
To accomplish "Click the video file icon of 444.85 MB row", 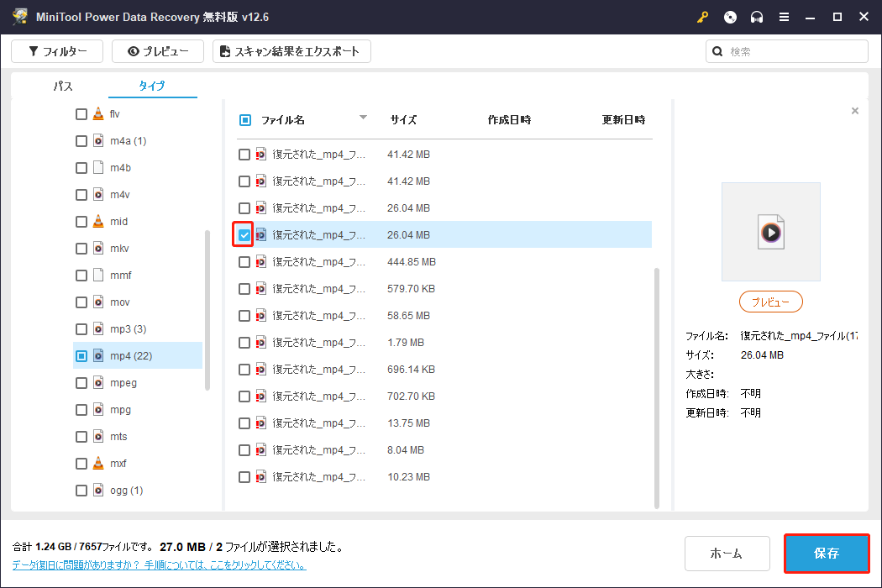I will pos(261,261).
